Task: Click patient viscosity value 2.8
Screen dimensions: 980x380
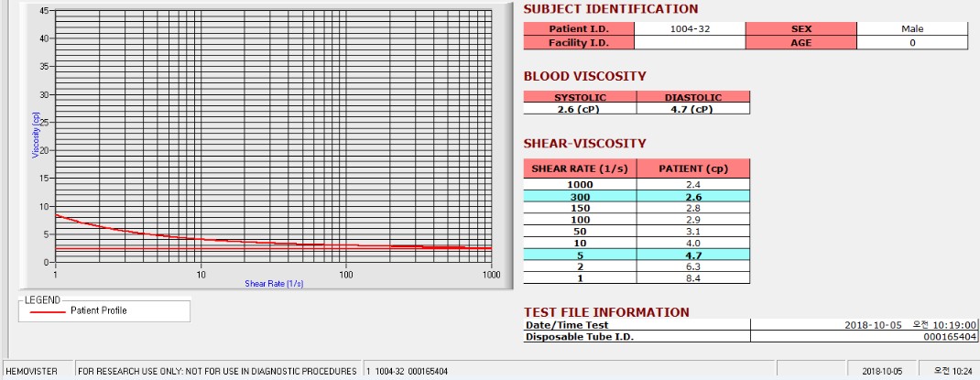Action: (693, 208)
